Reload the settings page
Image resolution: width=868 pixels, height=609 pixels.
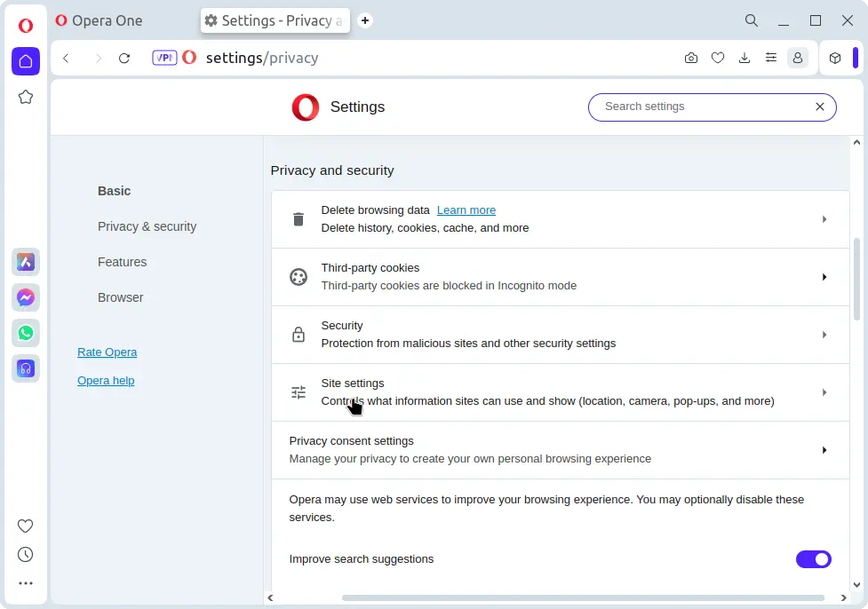(124, 58)
